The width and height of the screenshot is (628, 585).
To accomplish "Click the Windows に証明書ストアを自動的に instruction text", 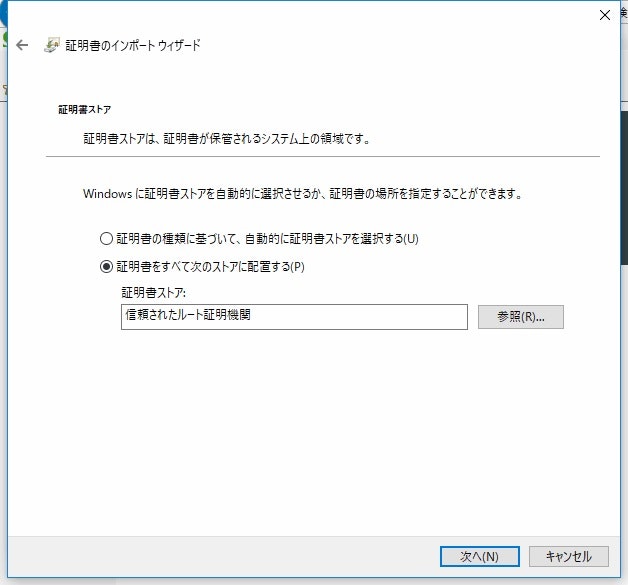I will pyautogui.click(x=303, y=194).
